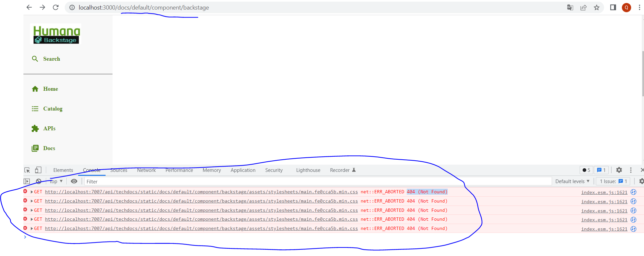
Task: View site information icon in address bar
Action: point(72,7)
